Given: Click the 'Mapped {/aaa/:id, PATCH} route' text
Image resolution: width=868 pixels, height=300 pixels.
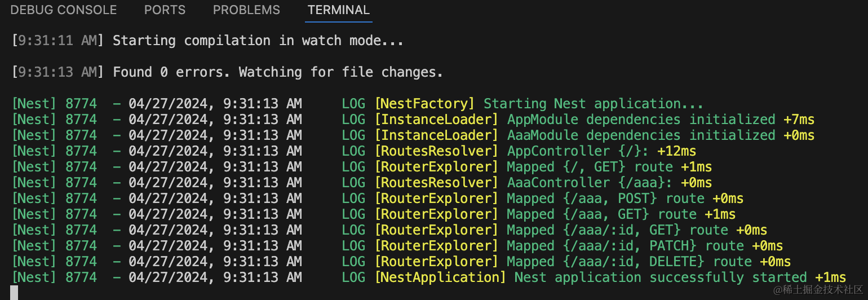Looking at the screenshot, I should click(625, 246).
